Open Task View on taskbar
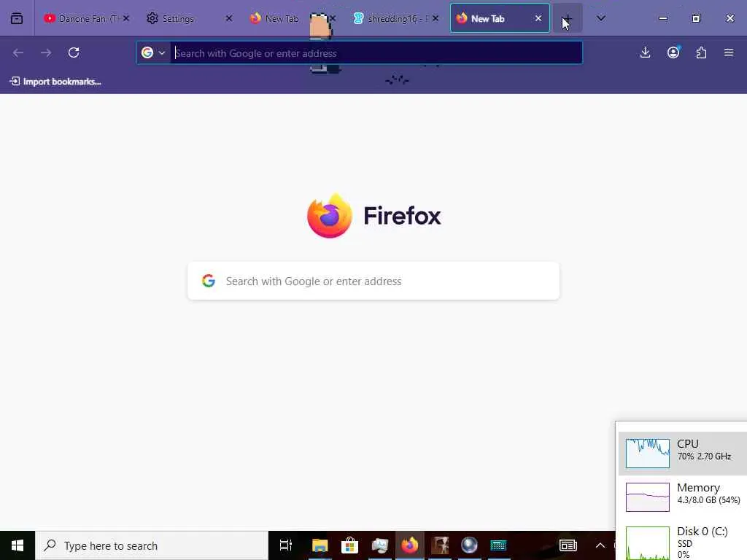This screenshot has width=747, height=560. point(286,545)
